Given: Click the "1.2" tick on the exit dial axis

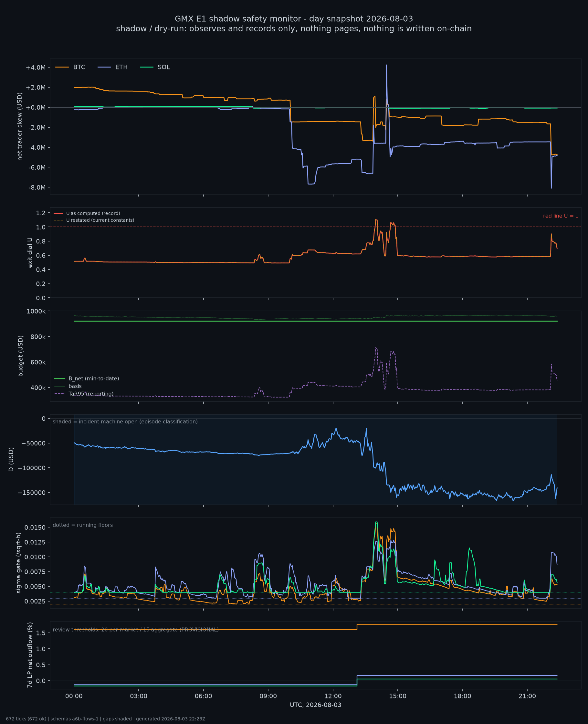Looking at the screenshot, I should point(41,213).
